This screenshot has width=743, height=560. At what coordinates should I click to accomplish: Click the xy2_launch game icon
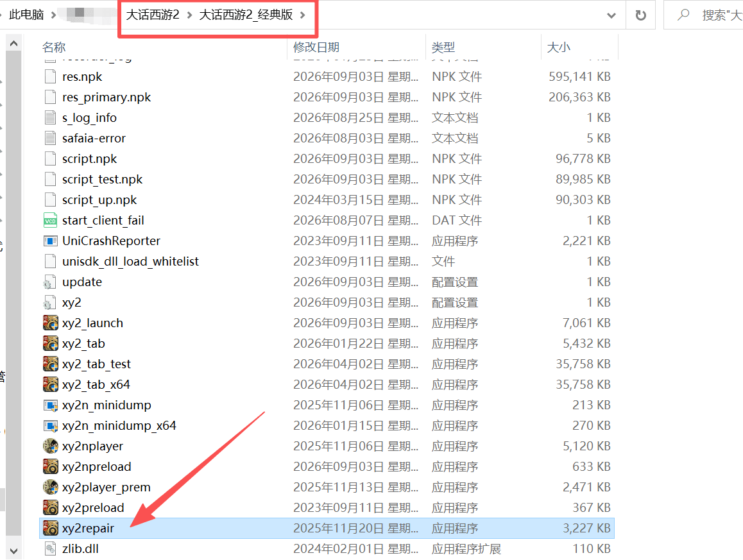coord(50,323)
